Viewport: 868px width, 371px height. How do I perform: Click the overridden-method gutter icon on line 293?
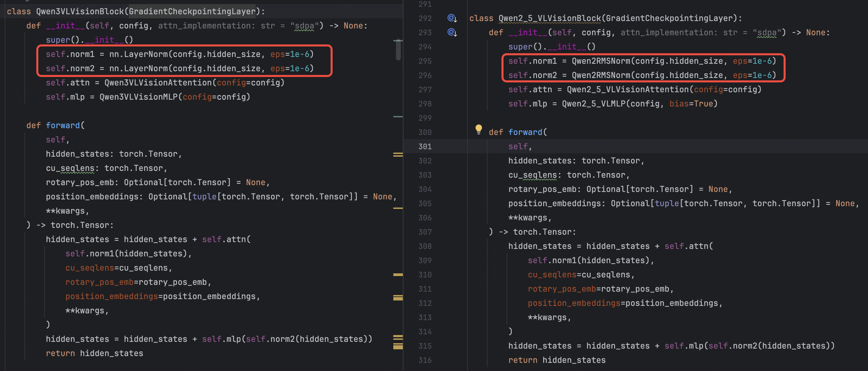pyautogui.click(x=452, y=32)
